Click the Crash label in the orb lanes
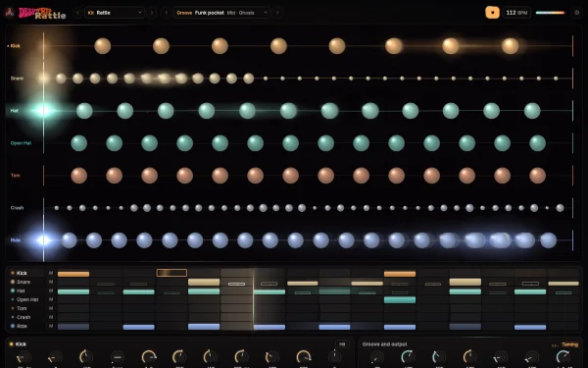This screenshot has width=588, height=368. tap(17, 208)
